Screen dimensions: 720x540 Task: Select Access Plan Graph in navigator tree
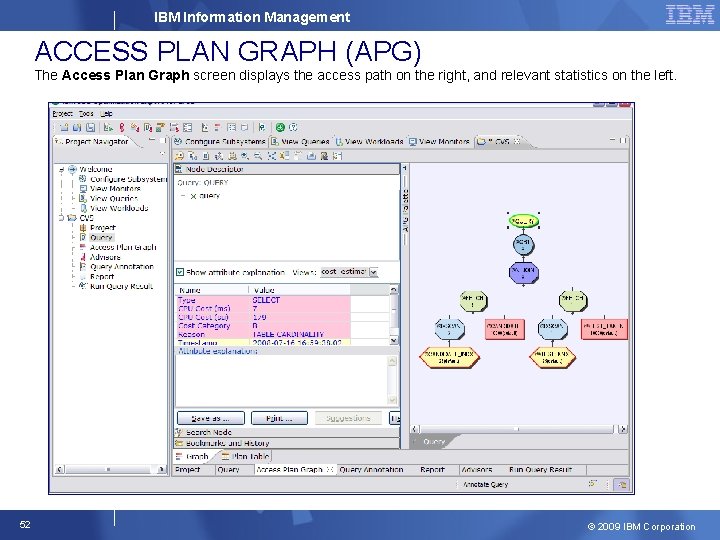tap(118, 247)
